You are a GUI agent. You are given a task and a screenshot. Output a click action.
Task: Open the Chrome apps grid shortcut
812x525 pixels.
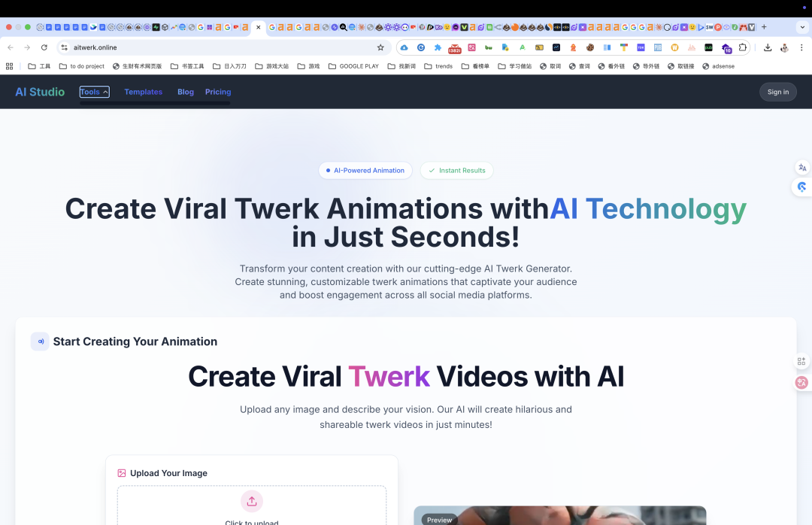pos(9,66)
